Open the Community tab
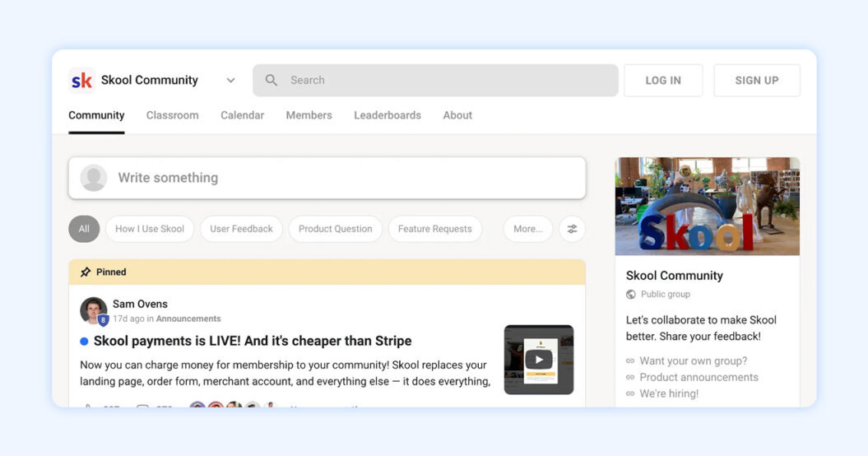This screenshot has height=456, width=868. tap(96, 115)
